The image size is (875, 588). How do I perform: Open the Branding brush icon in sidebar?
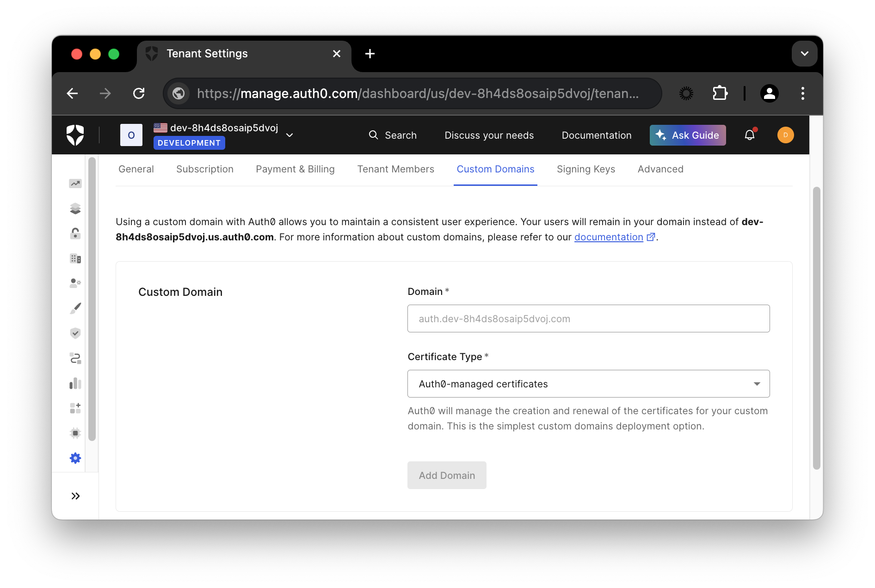tap(75, 308)
